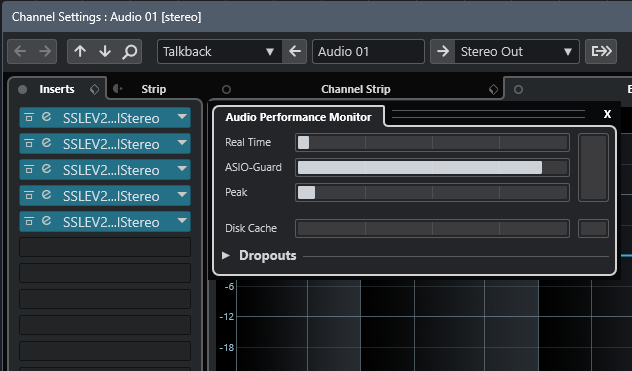This screenshot has height=371, width=632.
Task: Open the edit sends destination icon
Action: pyautogui.click(x=601, y=51)
